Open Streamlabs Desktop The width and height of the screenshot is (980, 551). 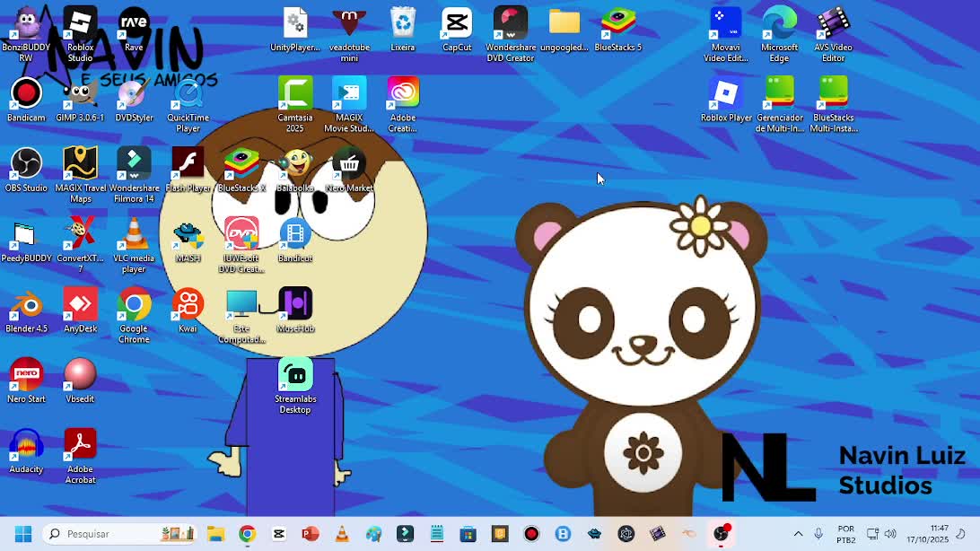[295, 375]
